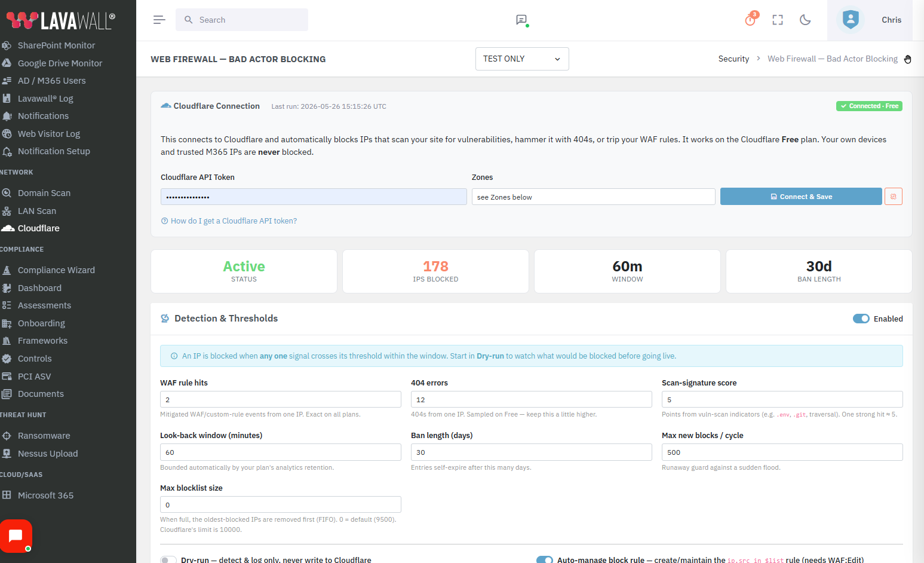Screen dimensions: 924x563
Task: Open the timer alerts icon with badge 3
Action: tap(750, 20)
